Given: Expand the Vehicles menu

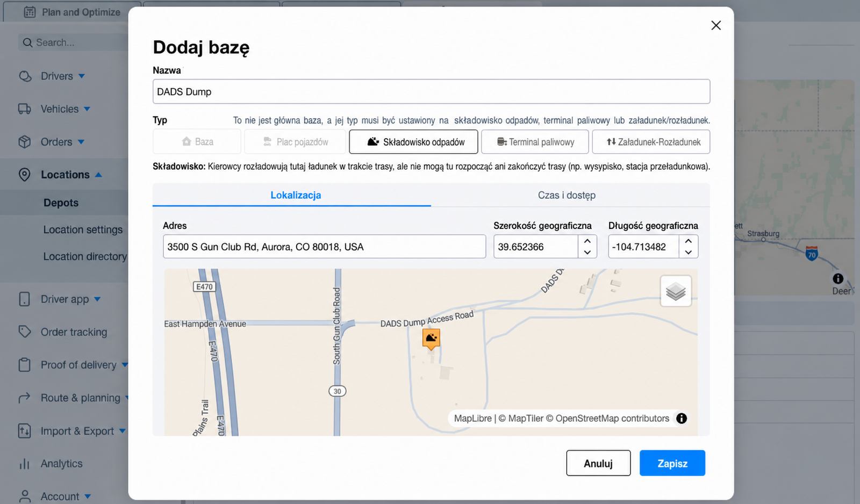Looking at the screenshot, I should [87, 109].
